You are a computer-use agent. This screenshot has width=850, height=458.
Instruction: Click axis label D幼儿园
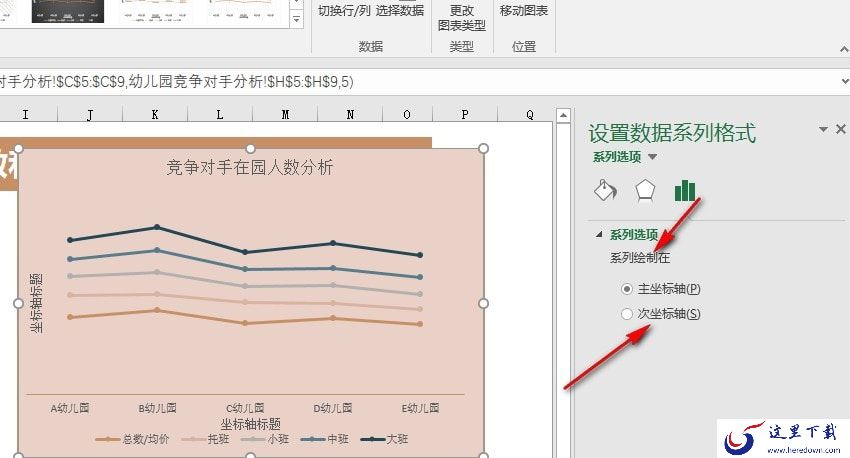pos(333,408)
